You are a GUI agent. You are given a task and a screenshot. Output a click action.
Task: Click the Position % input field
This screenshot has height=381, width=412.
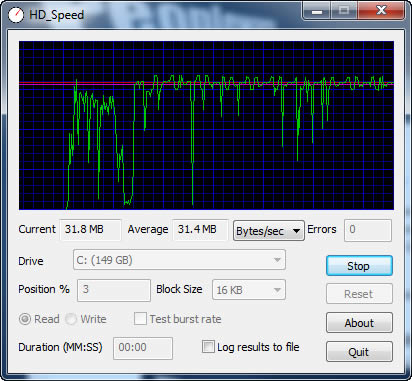click(114, 290)
